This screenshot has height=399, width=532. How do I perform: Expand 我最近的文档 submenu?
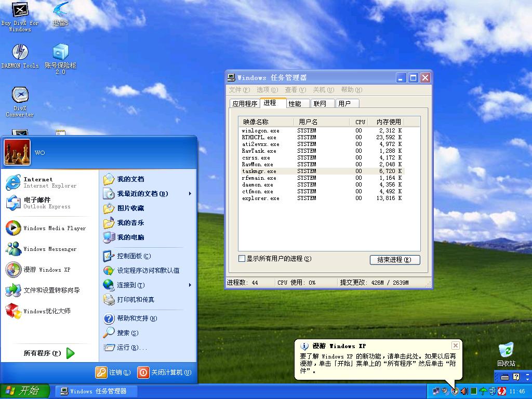pyautogui.click(x=148, y=193)
